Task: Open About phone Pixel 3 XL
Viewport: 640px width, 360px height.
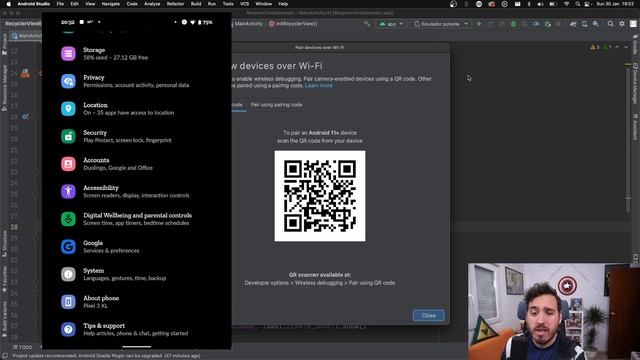Action: coord(137,302)
